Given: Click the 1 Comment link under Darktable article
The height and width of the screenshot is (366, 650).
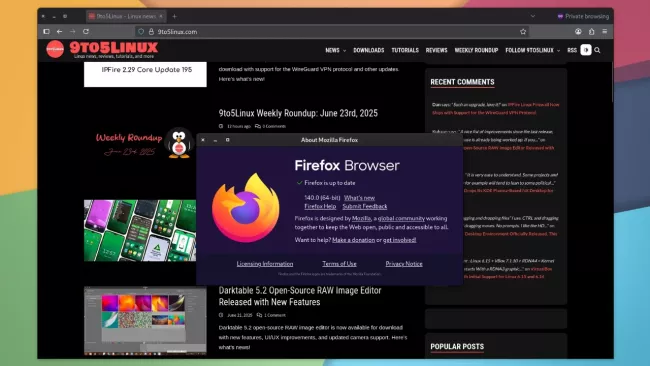Looking at the screenshot, I should [274, 315].
